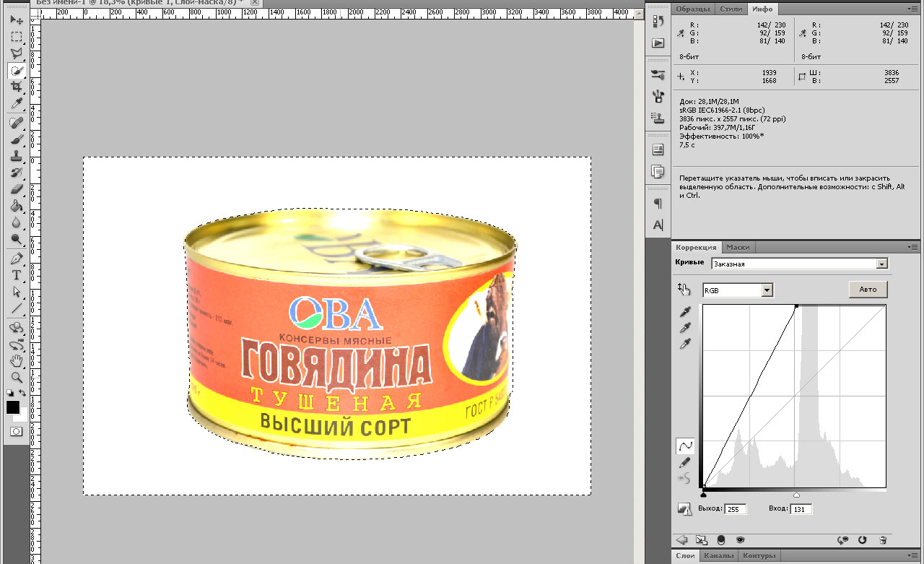Screen dimensions: 924x564
Task: Open the Info panel options menu
Action: pyautogui.click(x=914, y=8)
